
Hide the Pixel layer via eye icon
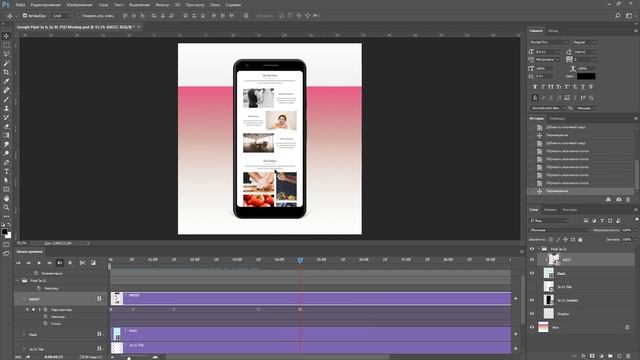pyautogui.click(x=532, y=273)
